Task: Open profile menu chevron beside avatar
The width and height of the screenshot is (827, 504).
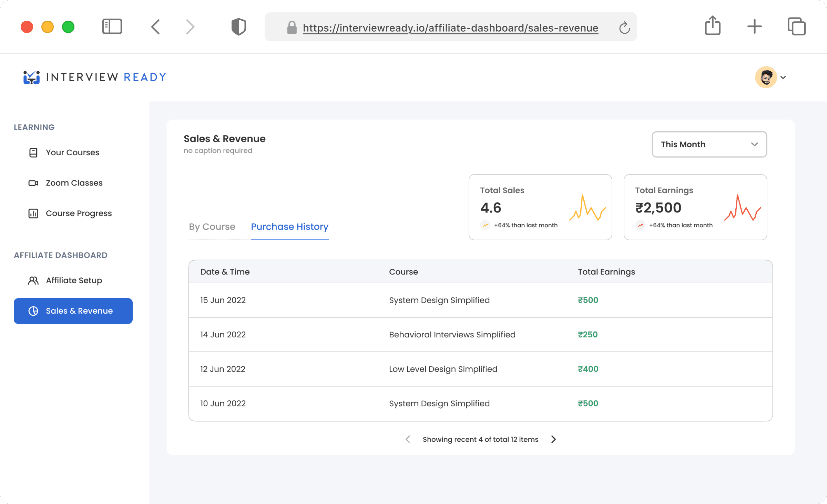Action: click(x=783, y=77)
